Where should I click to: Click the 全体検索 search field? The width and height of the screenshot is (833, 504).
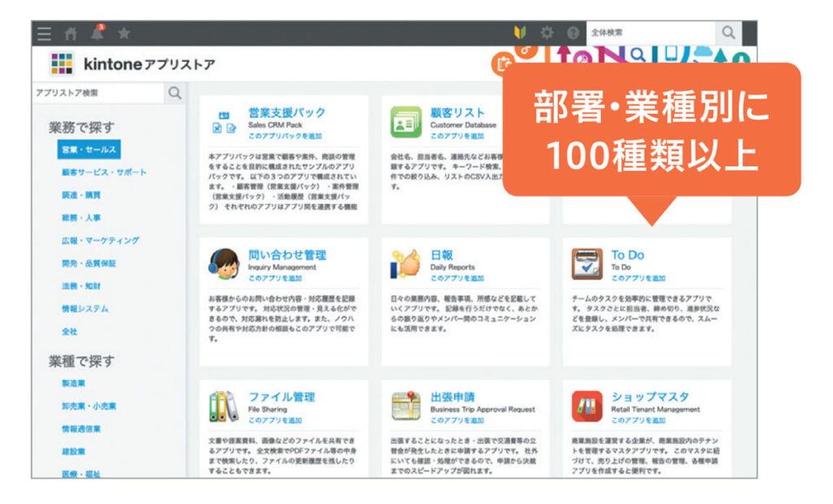click(x=650, y=33)
